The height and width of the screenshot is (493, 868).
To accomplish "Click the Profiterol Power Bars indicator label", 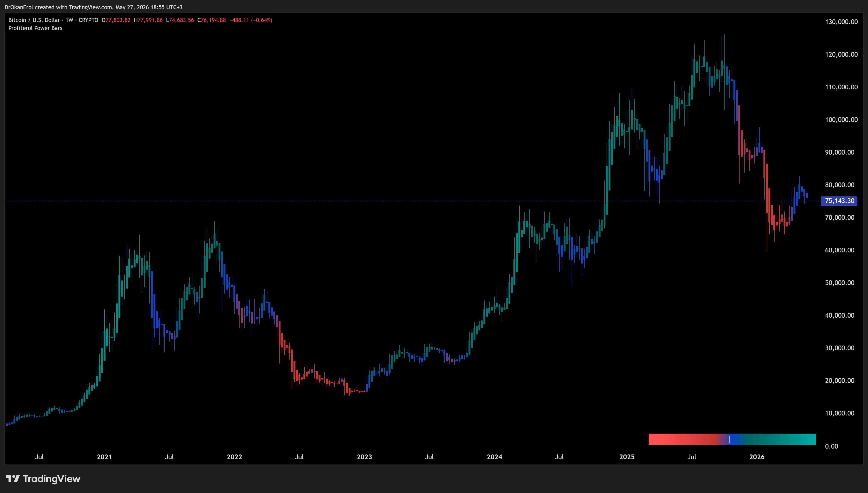I will tap(35, 28).
